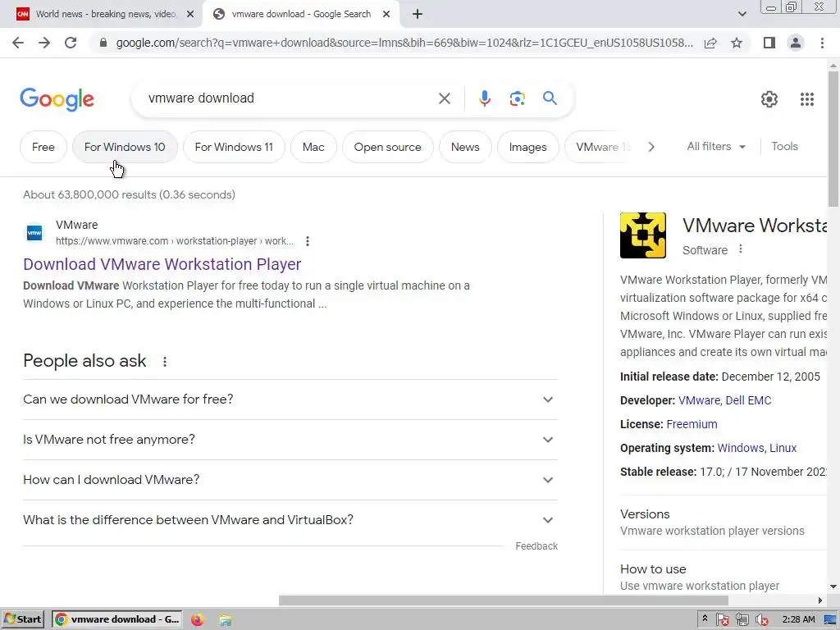Screen dimensions: 840x630
Task: Open search Tools
Action: coord(784,146)
